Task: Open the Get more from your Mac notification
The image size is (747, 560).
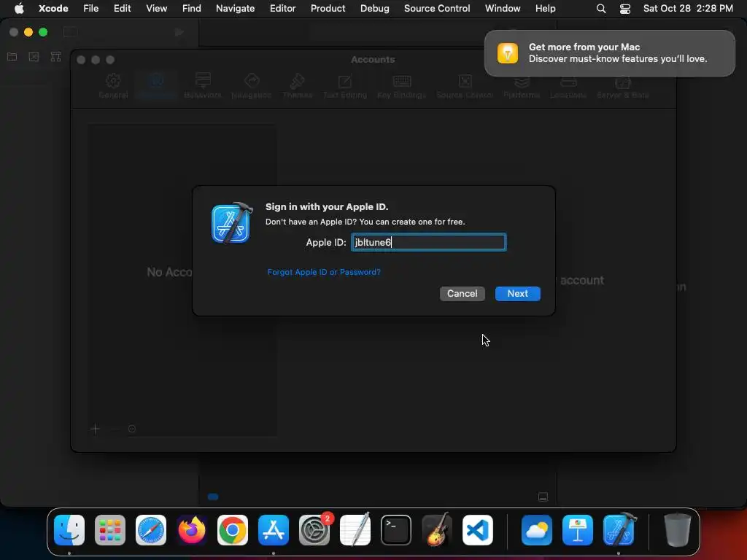Action: (x=610, y=52)
